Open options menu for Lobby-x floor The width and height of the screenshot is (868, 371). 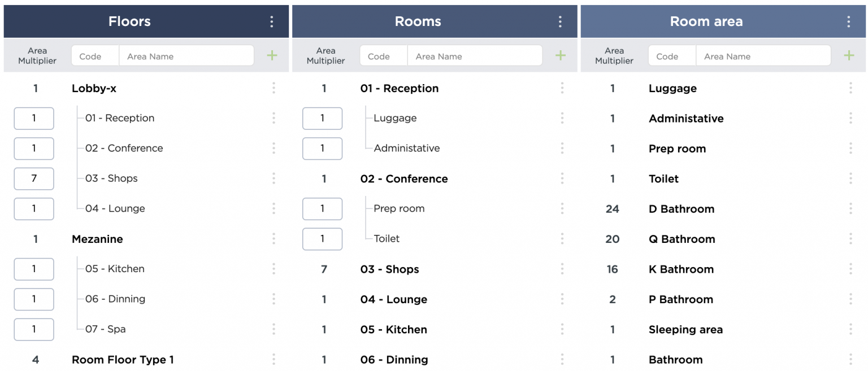click(x=274, y=88)
